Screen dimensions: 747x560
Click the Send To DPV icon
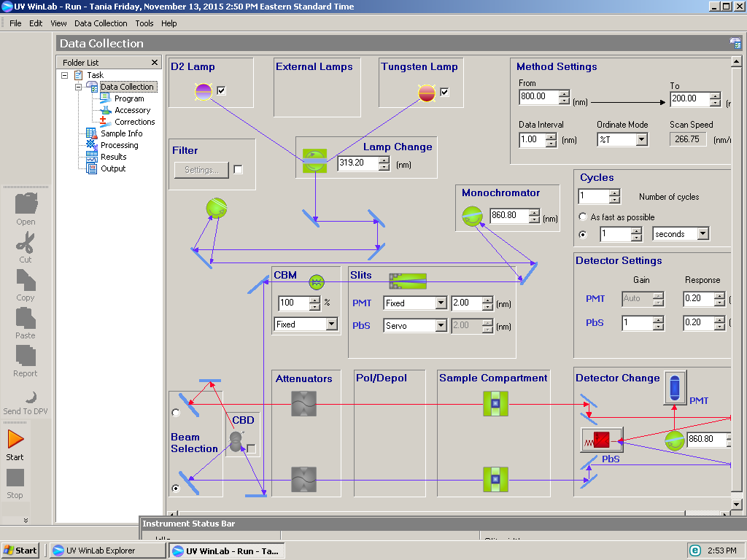pyautogui.click(x=31, y=397)
